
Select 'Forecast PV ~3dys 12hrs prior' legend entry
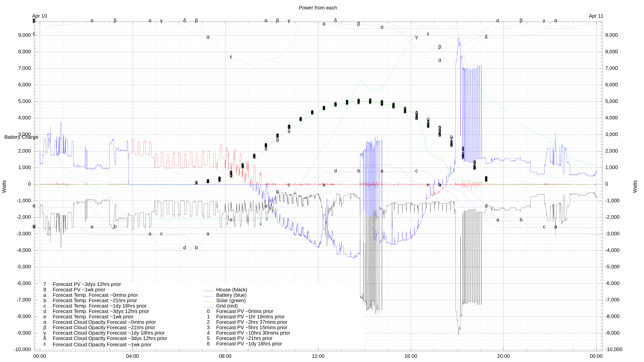[x=87, y=284]
